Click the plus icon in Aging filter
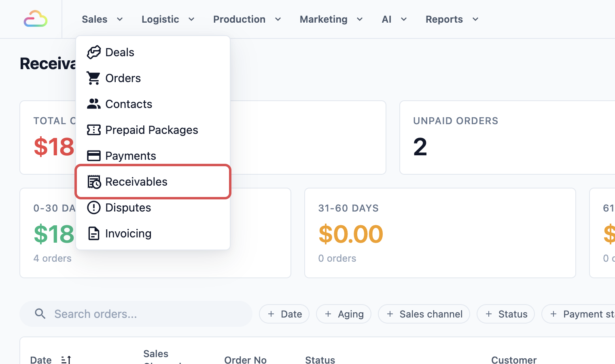Screen dimensions: 615x364 328,314
